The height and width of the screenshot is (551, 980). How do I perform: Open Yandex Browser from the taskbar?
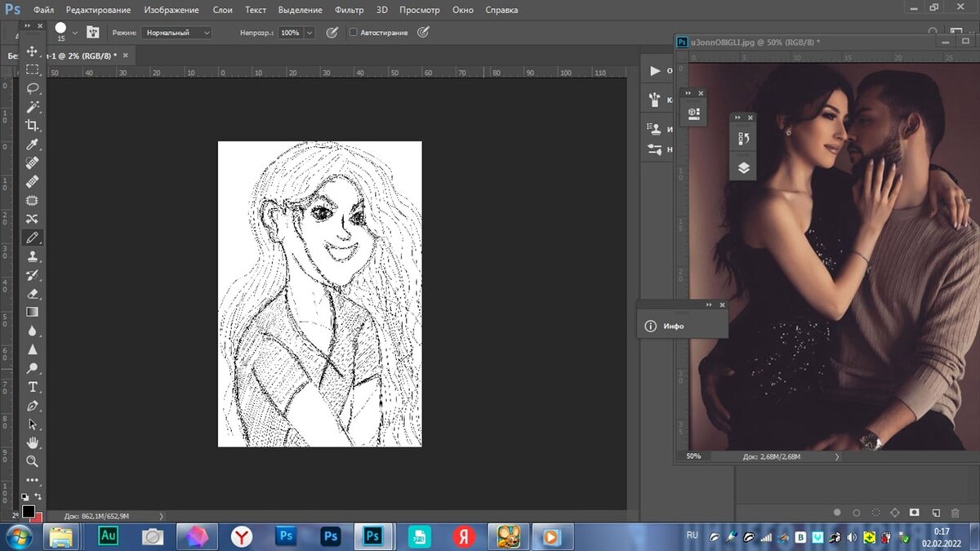pyautogui.click(x=241, y=536)
